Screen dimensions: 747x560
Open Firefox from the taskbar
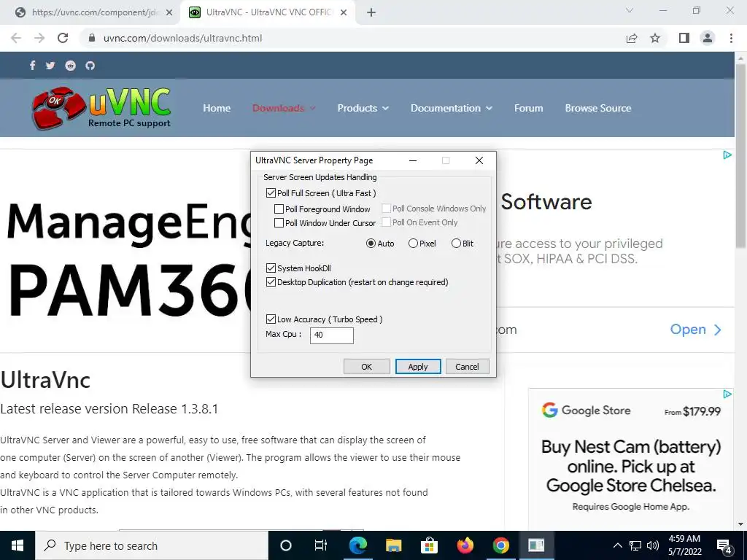tap(465, 545)
